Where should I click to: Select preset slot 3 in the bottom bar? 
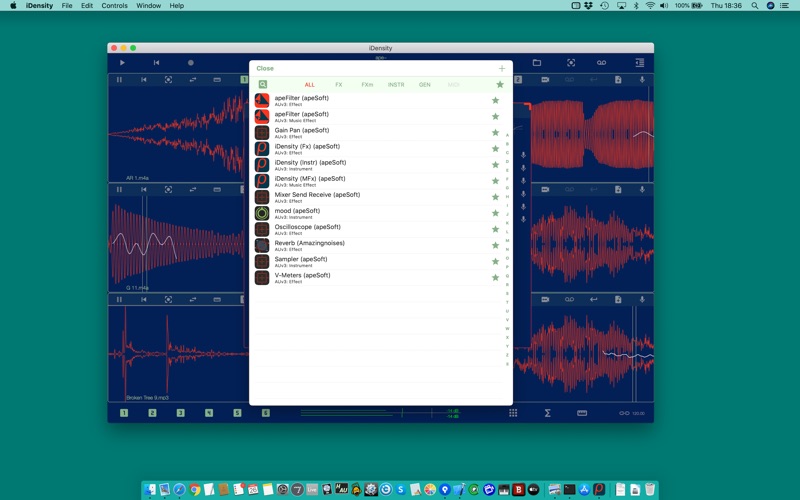pyautogui.click(x=181, y=413)
